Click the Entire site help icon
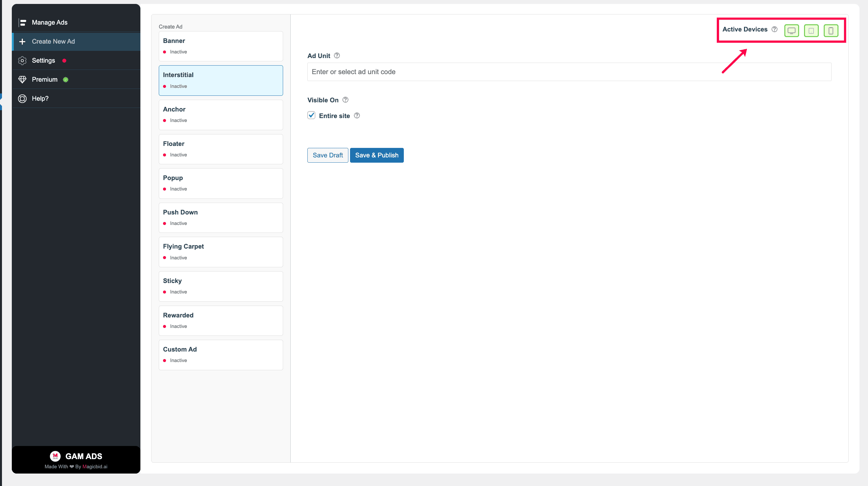The image size is (868, 486). coord(357,115)
